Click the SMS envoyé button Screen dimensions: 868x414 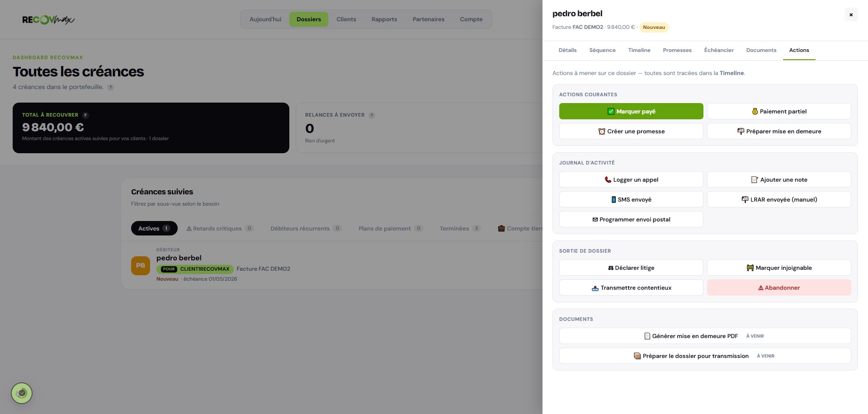tap(631, 200)
